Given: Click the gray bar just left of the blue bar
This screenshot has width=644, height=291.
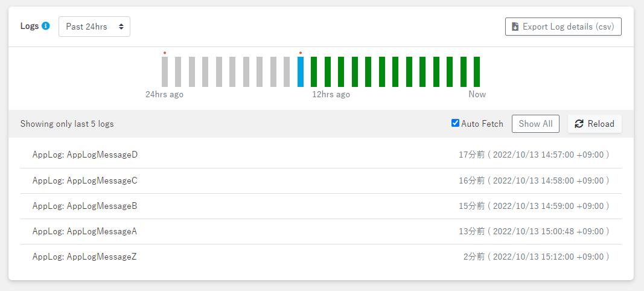Looking at the screenshot, I should pyautogui.click(x=287, y=72).
